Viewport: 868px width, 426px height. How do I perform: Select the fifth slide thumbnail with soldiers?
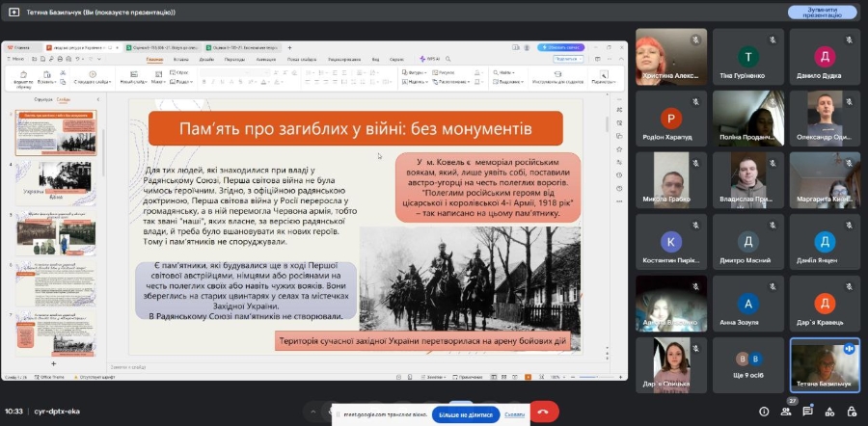point(55,233)
